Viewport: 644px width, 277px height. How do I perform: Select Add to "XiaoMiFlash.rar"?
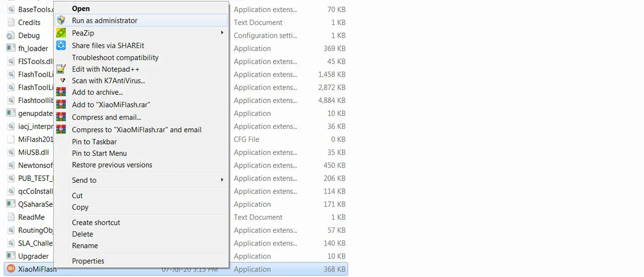click(x=111, y=104)
